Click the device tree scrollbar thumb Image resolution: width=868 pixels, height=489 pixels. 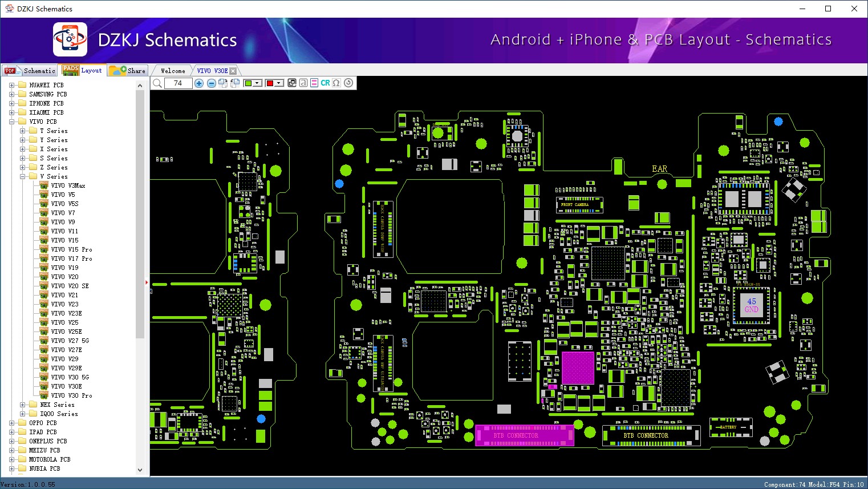click(x=140, y=214)
